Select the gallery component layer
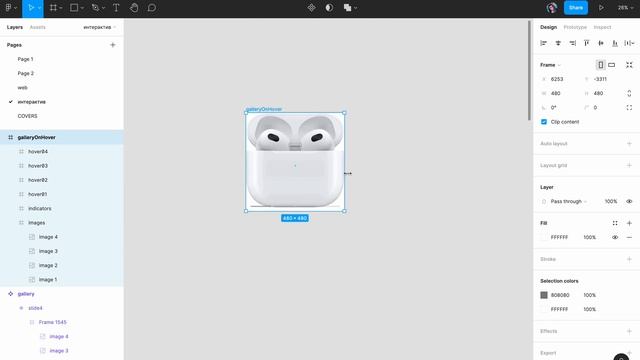The height and width of the screenshot is (360, 640). (x=62, y=294)
